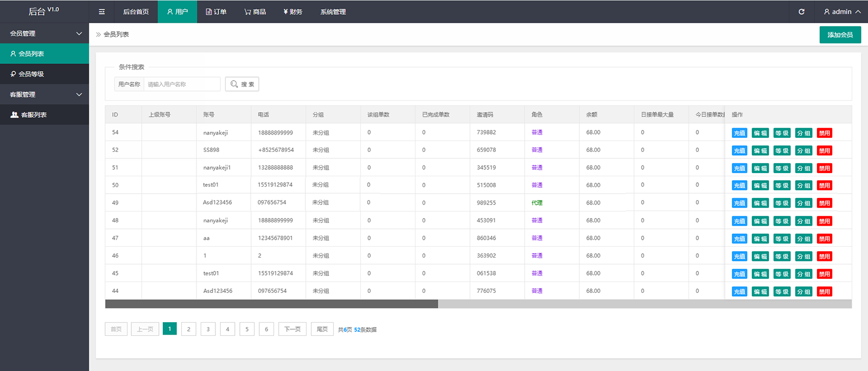Open 客服列表 in the sidebar

coord(44,114)
